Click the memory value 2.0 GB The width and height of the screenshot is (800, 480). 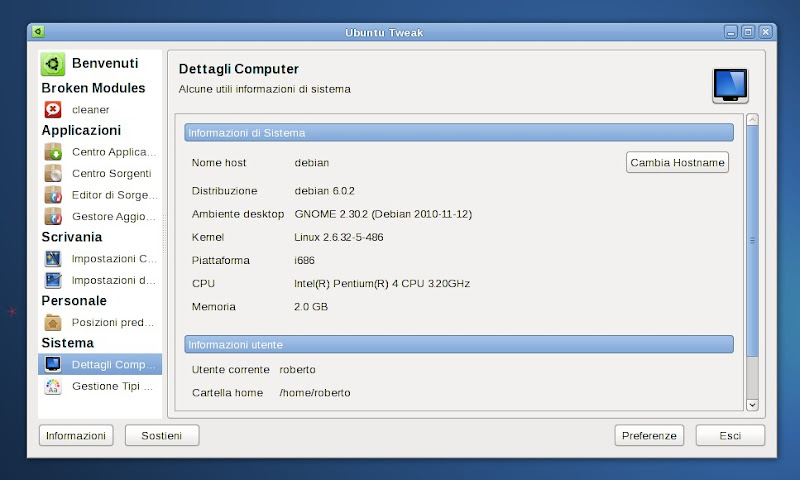tap(311, 307)
